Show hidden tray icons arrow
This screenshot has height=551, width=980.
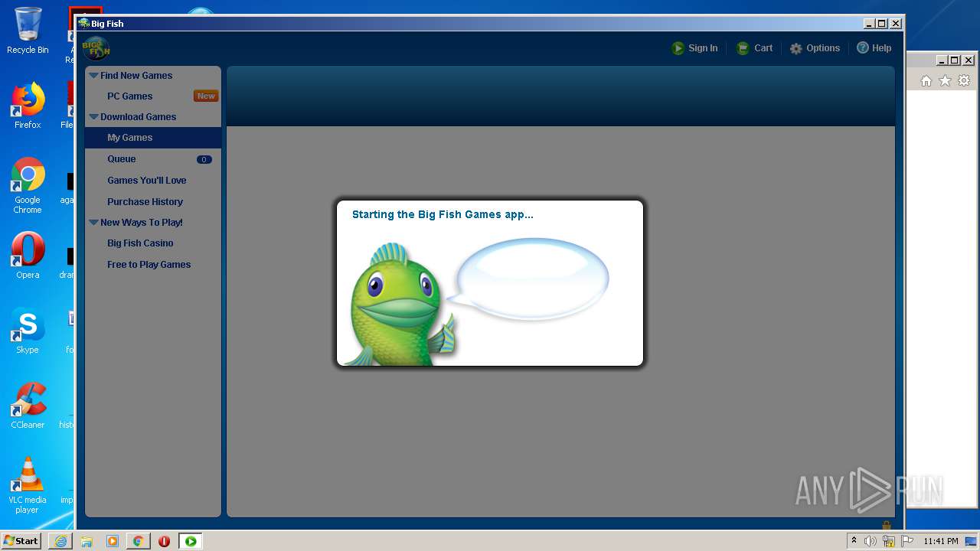tap(854, 541)
